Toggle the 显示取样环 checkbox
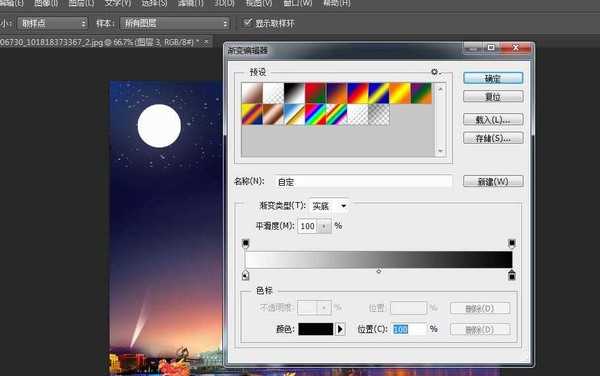The height and width of the screenshot is (376, 600). pyautogui.click(x=248, y=22)
